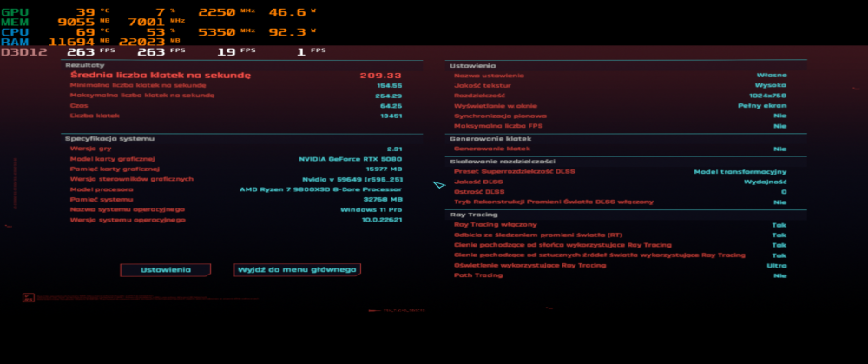Click the 'Ray Tracing' section header

point(474,215)
